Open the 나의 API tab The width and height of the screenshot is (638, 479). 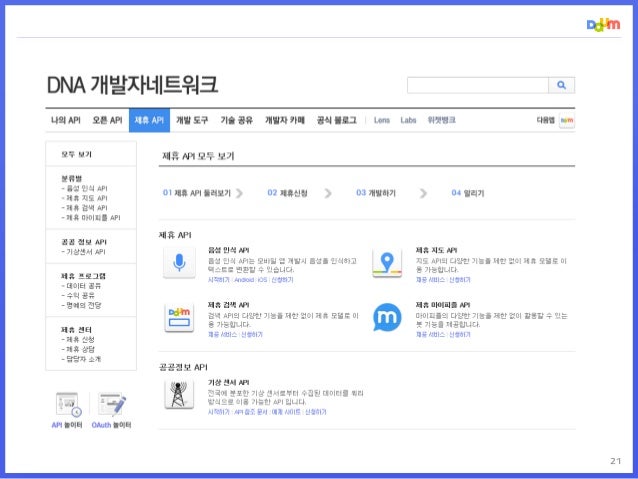pyautogui.click(x=66, y=120)
